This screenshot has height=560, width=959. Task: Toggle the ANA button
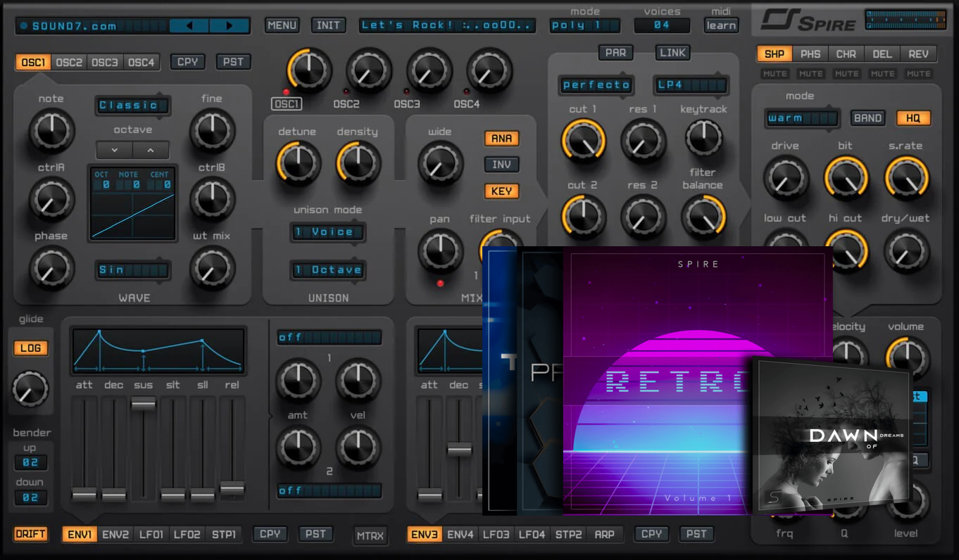click(x=501, y=139)
